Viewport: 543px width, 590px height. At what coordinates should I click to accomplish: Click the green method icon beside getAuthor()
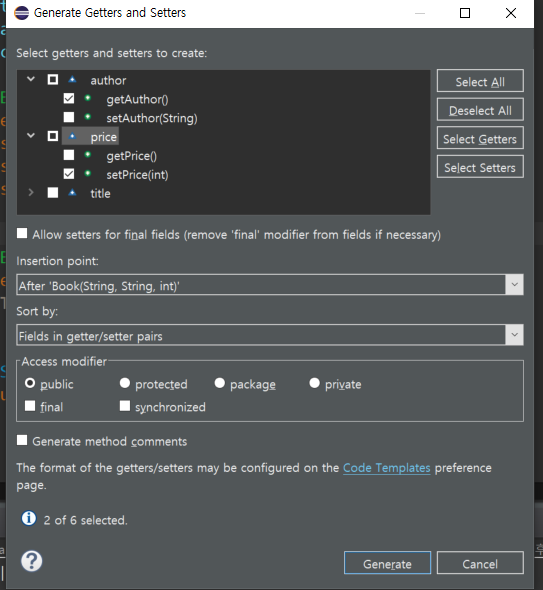(x=88, y=98)
